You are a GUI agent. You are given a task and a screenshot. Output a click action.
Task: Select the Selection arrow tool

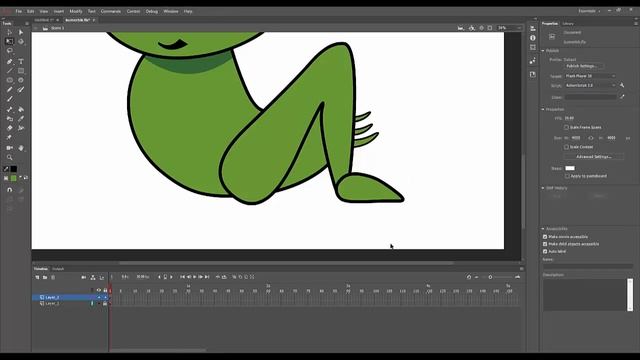(9, 32)
